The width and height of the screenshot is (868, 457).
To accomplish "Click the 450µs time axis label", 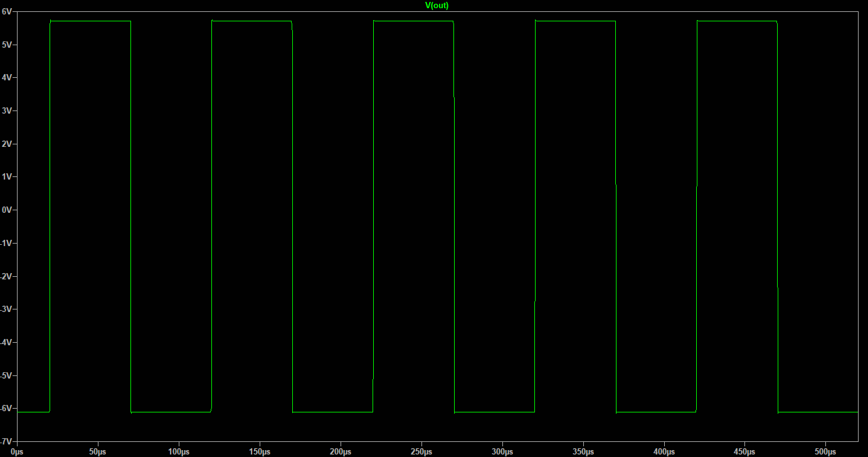I will pos(745,452).
